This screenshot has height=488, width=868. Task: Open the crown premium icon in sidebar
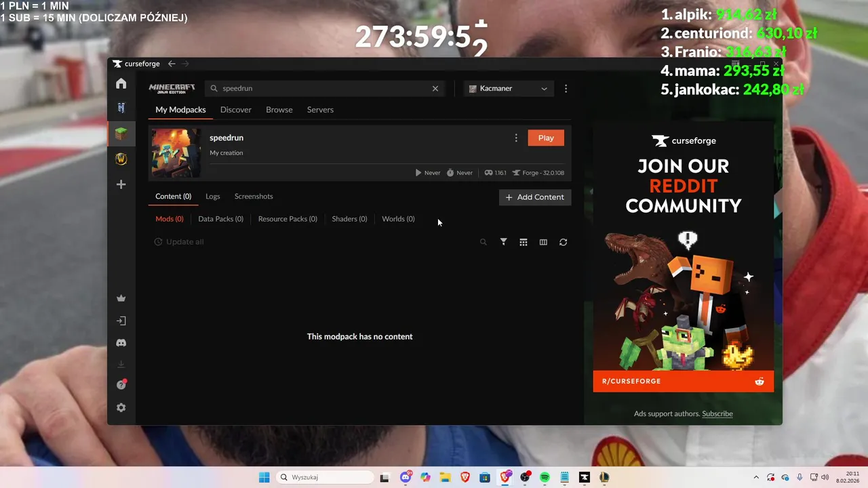tap(121, 298)
